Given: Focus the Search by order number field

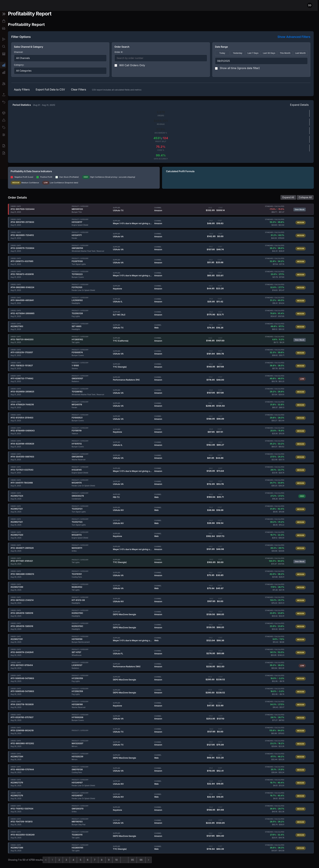Looking at the screenshot, I should 160,58.
